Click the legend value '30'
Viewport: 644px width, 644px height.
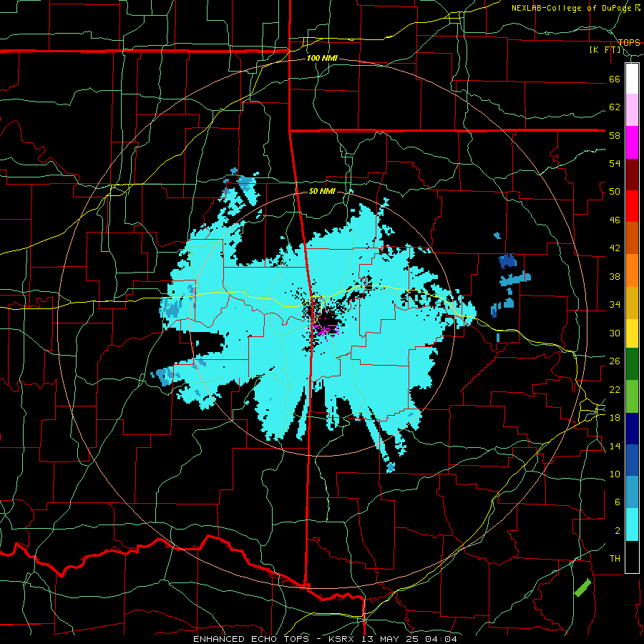pos(615,333)
